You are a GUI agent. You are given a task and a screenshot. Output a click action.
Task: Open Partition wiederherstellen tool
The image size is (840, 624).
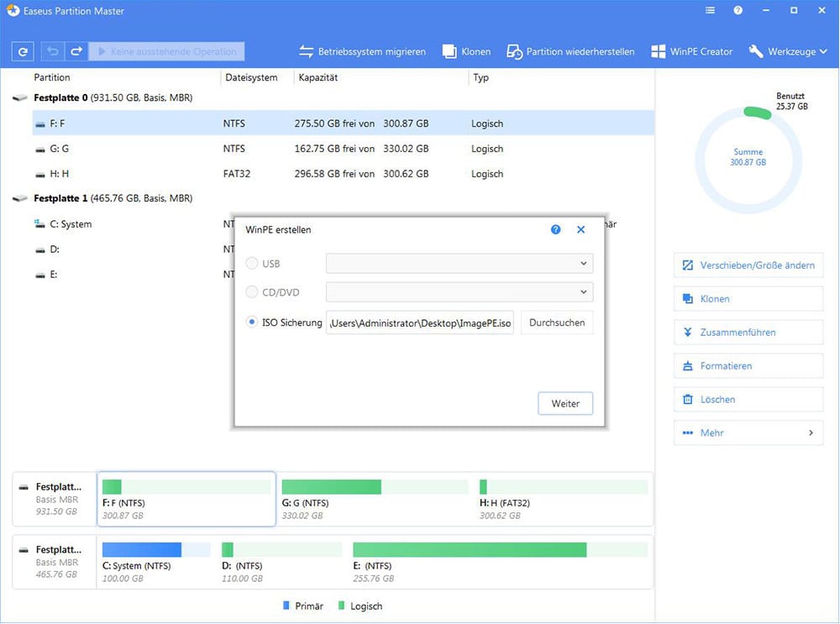pyautogui.click(x=570, y=51)
